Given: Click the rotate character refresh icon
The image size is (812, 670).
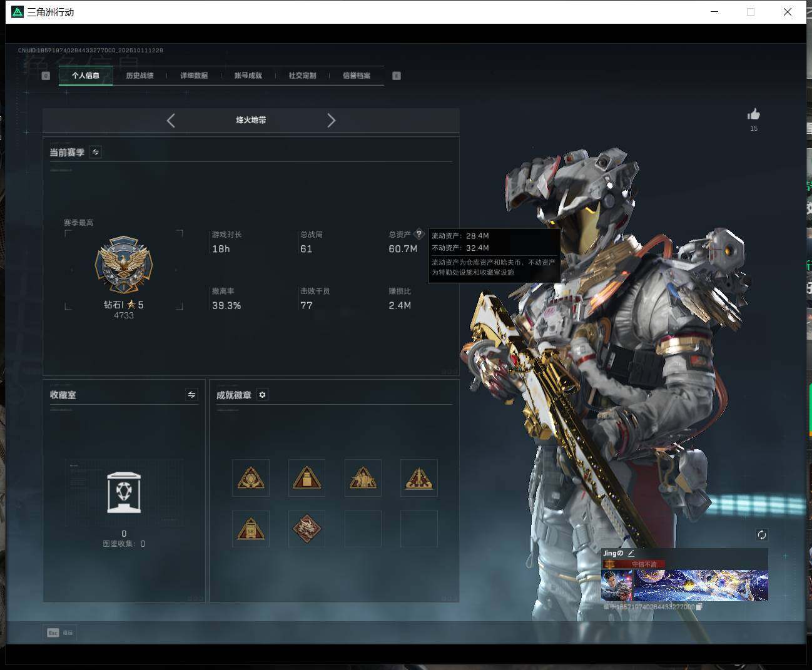Looking at the screenshot, I should click(761, 534).
